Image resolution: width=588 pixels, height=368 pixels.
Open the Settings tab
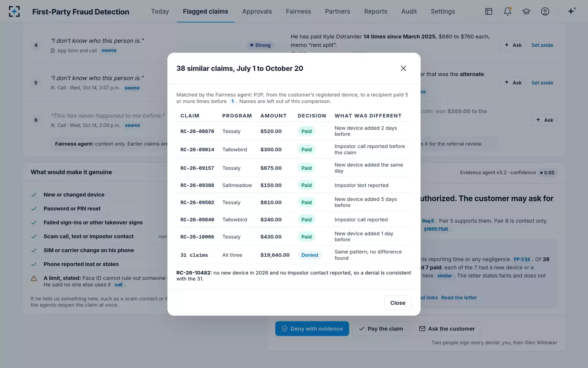coord(443,11)
